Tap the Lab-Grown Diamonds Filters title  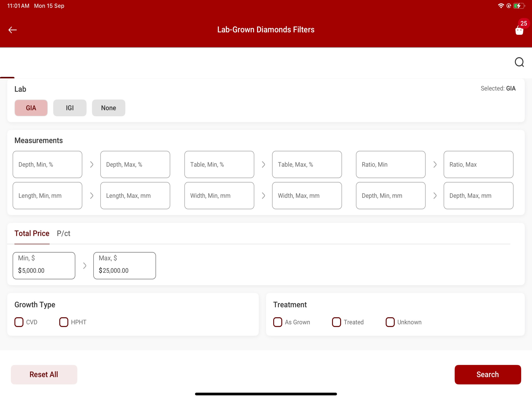pyautogui.click(x=266, y=29)
